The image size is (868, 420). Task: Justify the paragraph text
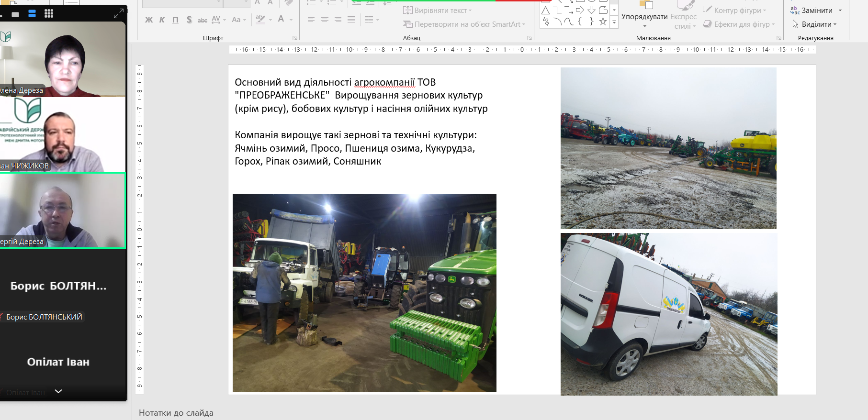351,20
